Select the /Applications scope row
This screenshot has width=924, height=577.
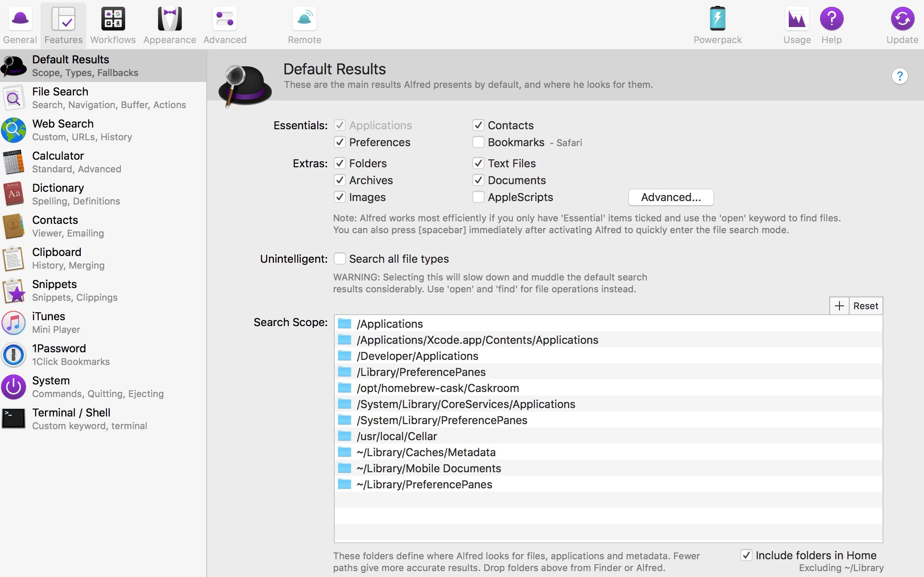pyautogui.click(x=608, y=324)
